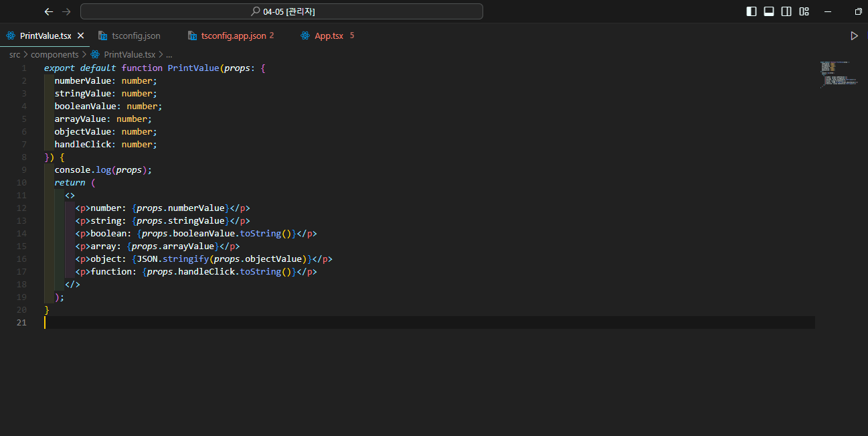Screen dimensions: 868x436
Task: Toggle the secondary side bar layout icon
Action: 786,11
